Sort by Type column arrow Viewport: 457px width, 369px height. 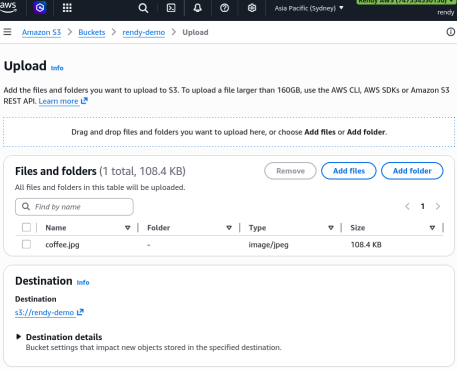[x=331, y=228]
